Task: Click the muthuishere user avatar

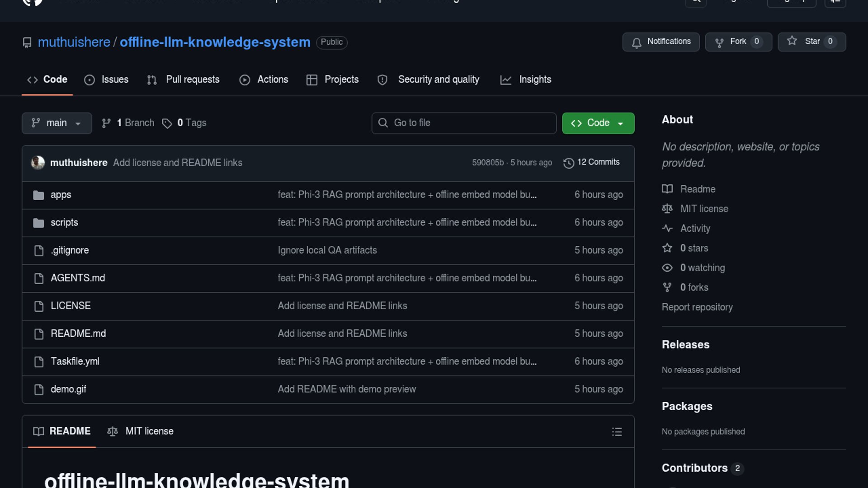Action: 38,163
